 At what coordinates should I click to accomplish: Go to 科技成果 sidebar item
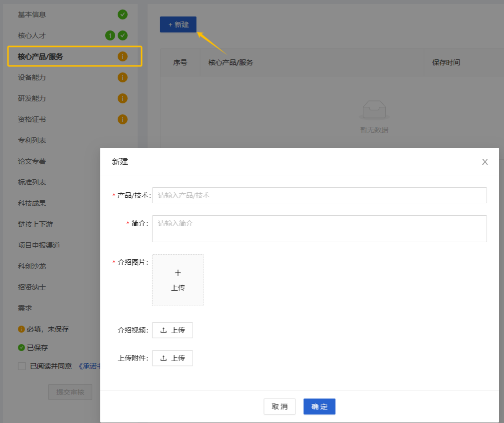(32, 203)
